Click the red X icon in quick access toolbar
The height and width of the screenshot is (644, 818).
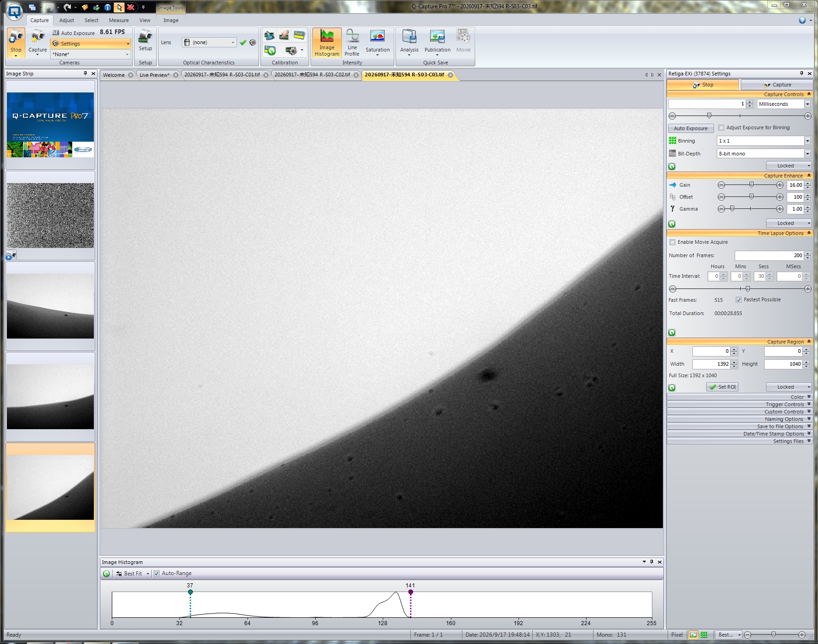click(x=131, y=7)
